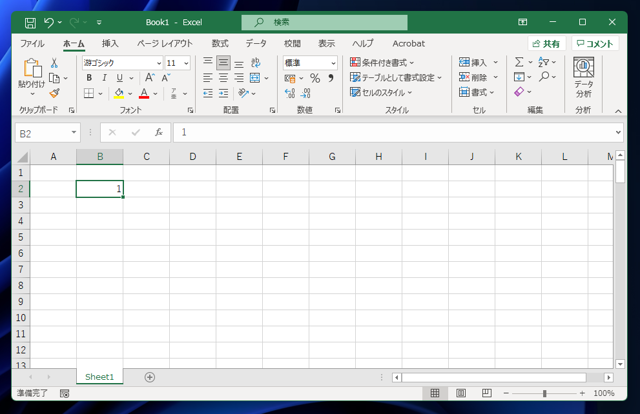
Task: Open セルのスタイル dropdown
Action: pyautogui.click(x=381, y=92)
